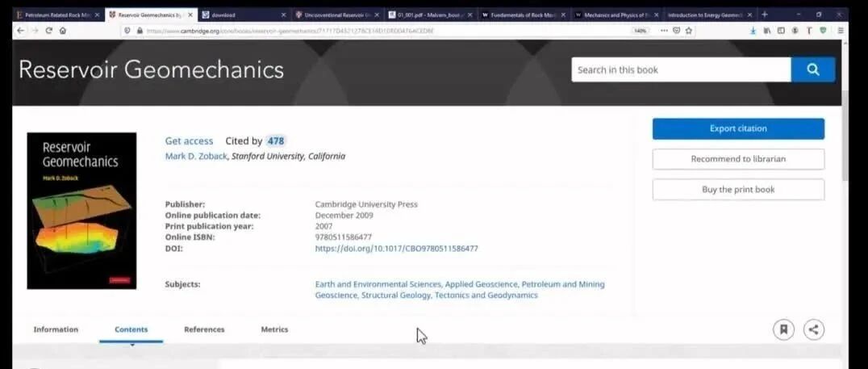This screenshot has width=868, height=369.
Task: Click the 140% zoom level indicator
Action: [x=641, y=31]
